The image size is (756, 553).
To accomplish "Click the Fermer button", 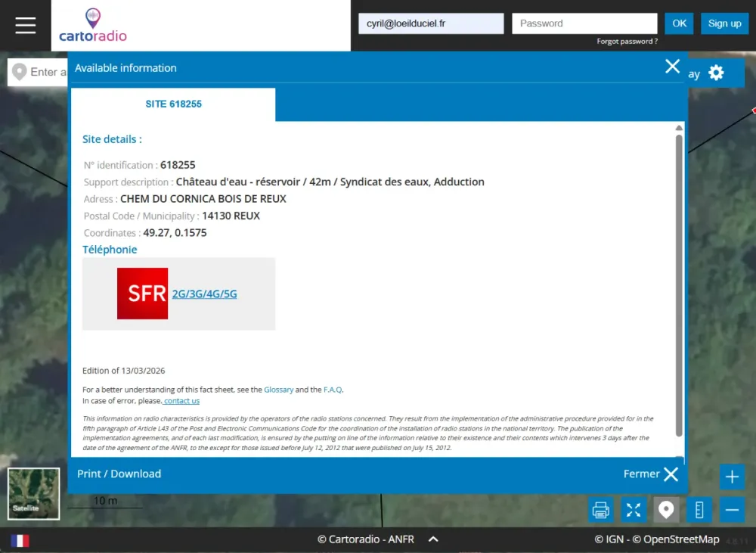I will 651,474.
